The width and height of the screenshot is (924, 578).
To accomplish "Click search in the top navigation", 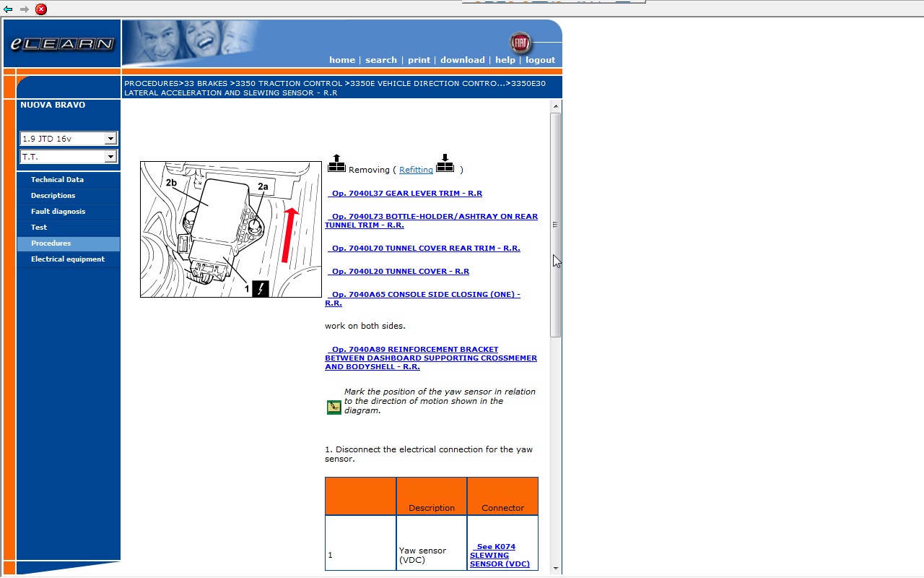I will point(380,60).
